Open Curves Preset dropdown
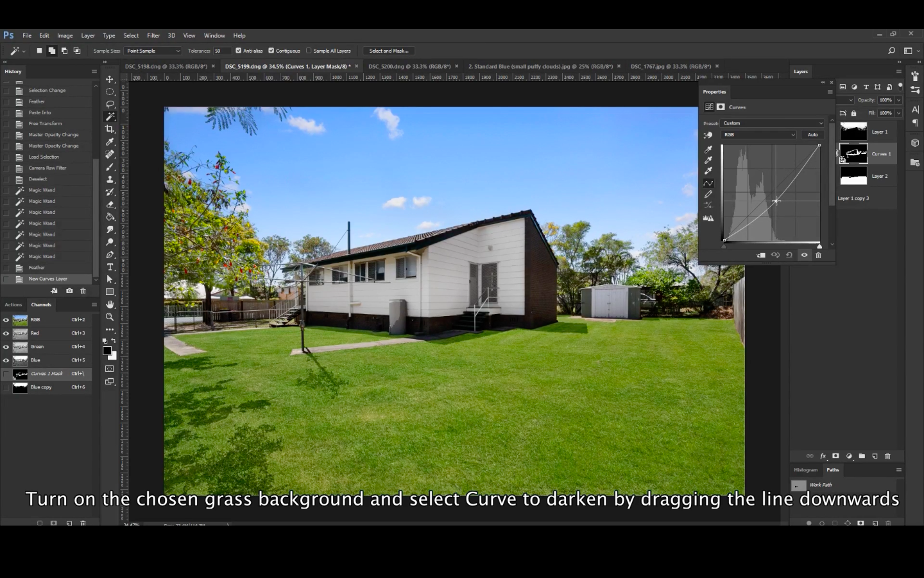This screenshot has height=578, width=924. tap(773, 123)
